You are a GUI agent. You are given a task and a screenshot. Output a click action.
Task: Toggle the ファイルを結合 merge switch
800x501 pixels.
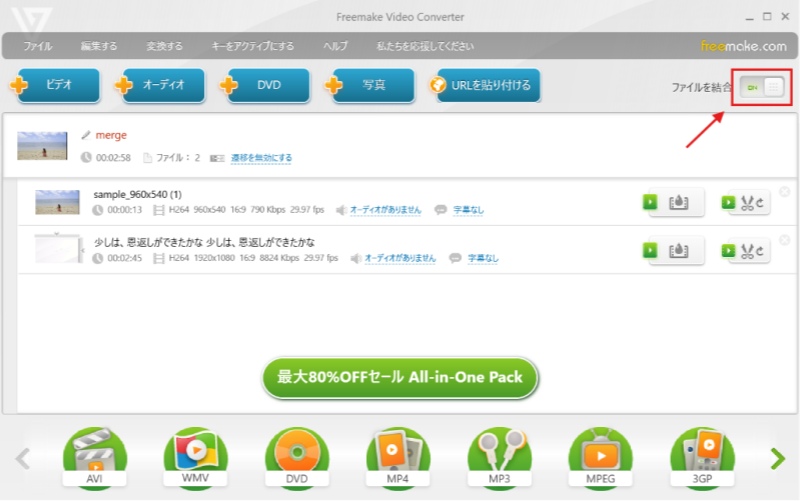762,88
